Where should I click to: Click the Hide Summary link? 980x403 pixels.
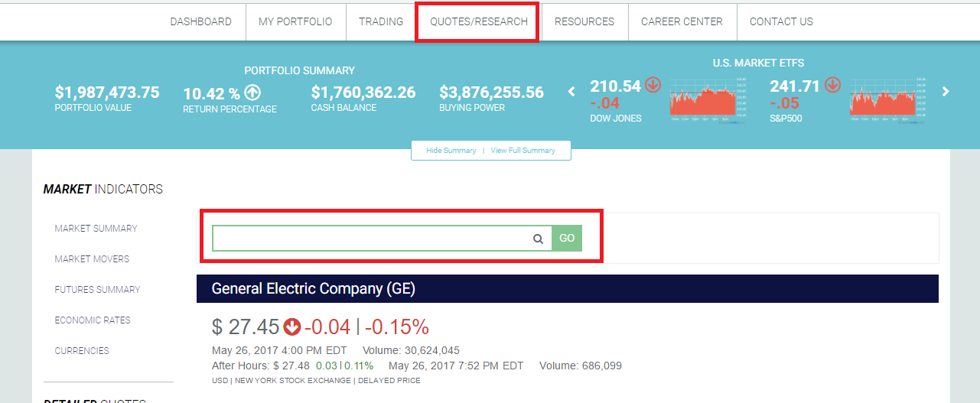coord(451,151)
